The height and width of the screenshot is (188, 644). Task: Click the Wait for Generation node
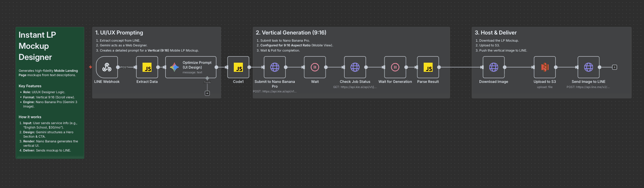pos(395,67)
